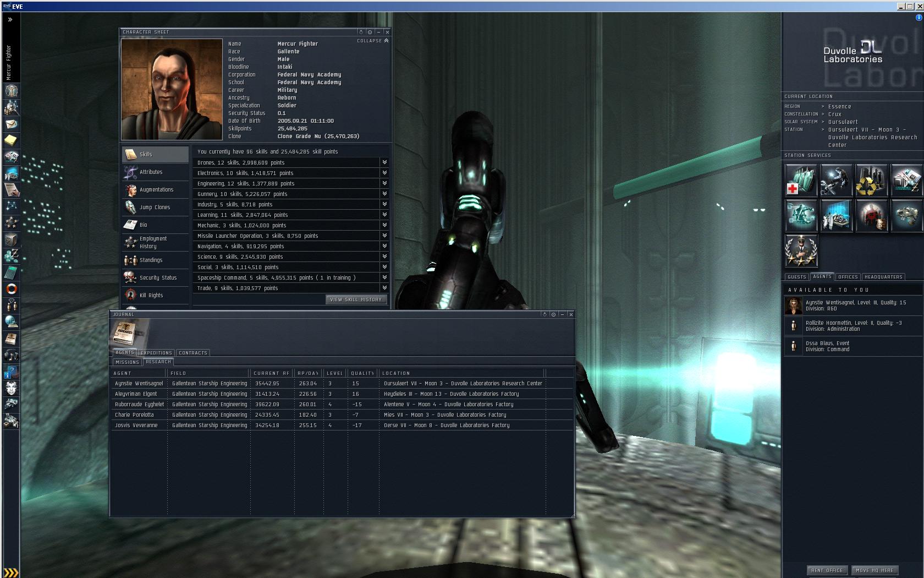Select Jump Clones in the character sheet
The height and width of the screenshot is (578, 924).
pos(155,208)
